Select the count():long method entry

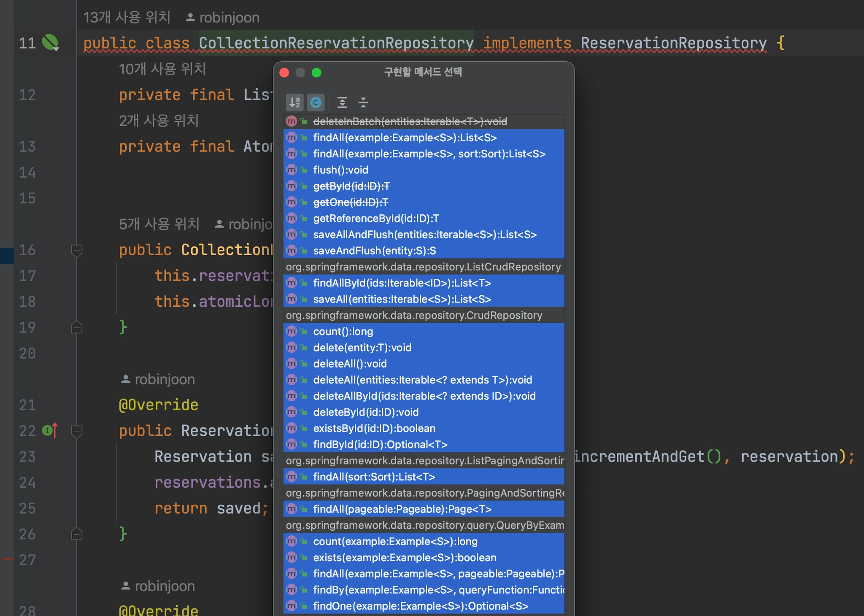pyautogui.click(x=343, y=332)
